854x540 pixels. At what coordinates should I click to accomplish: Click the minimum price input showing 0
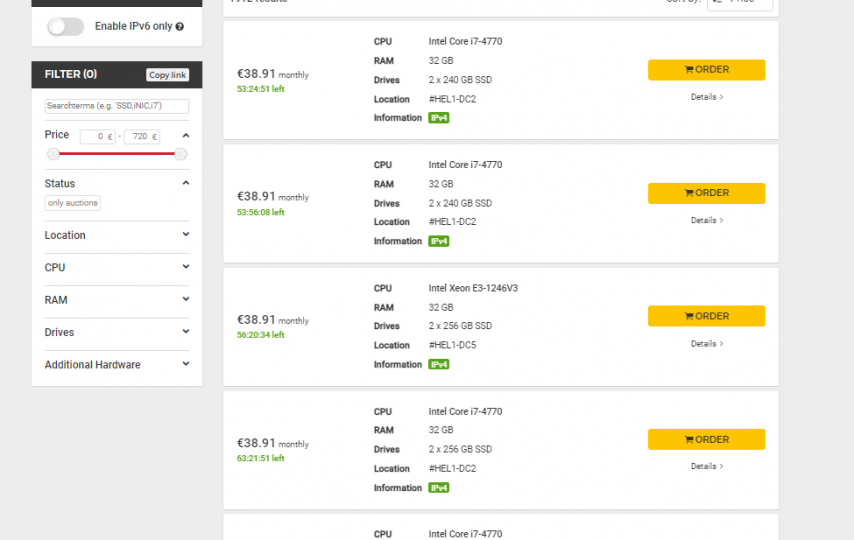(97, 136)
